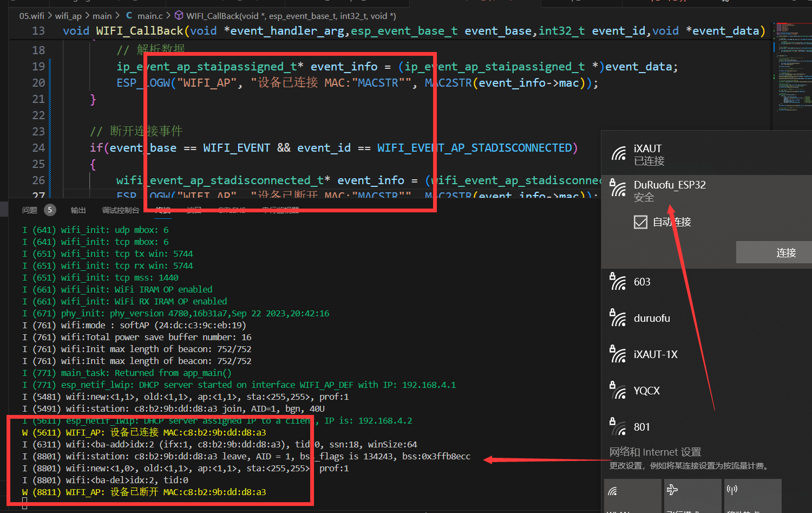Click the C file icon beside main.c
This screenshot has width=812, height=513.
pyautogui.click(x=129, y=16)
